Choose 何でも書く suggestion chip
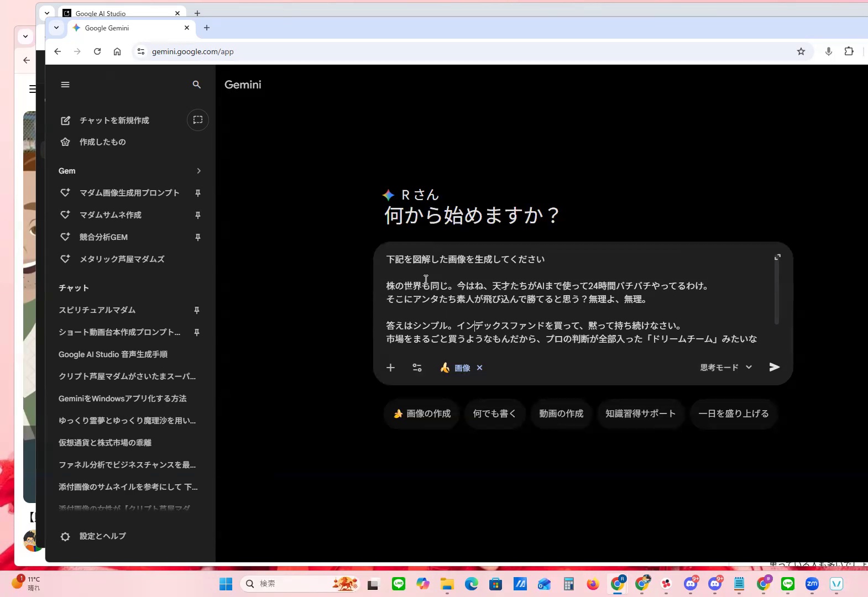 (495, 413)
